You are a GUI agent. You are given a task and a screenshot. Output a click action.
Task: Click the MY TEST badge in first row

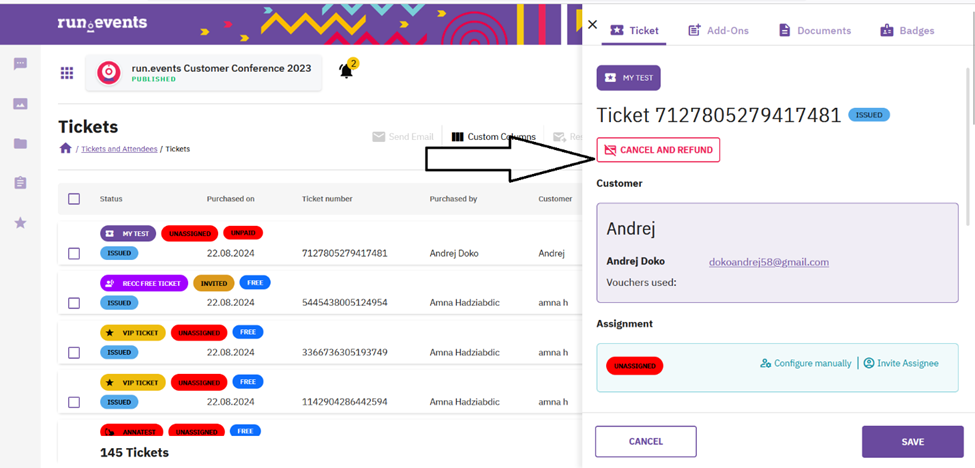pos(128,234)
